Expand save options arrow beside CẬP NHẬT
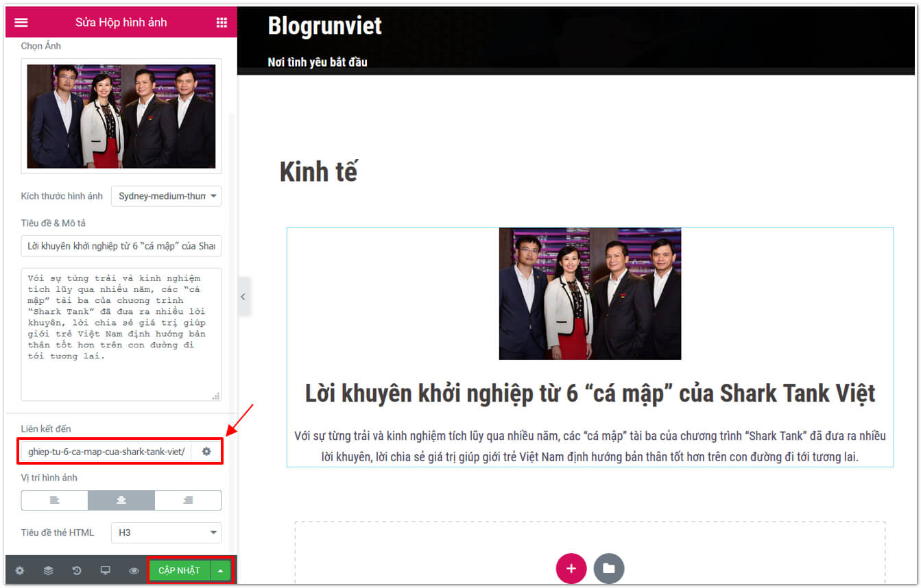Screen dimensions: 921x588 click(x=220, y=570)
